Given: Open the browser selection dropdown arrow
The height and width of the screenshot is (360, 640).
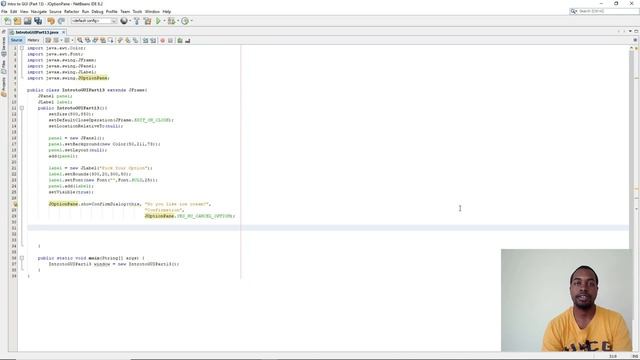Looking at the screenshot, I should (x=130, y=21).
